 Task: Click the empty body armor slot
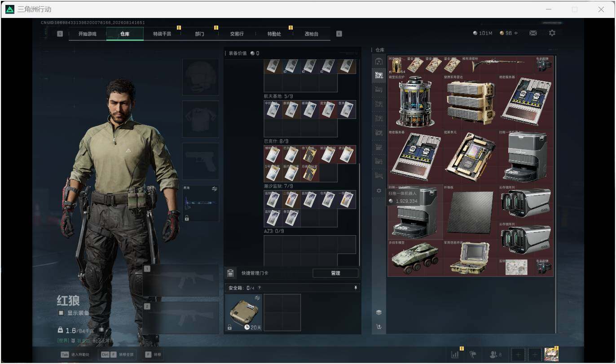201,119
